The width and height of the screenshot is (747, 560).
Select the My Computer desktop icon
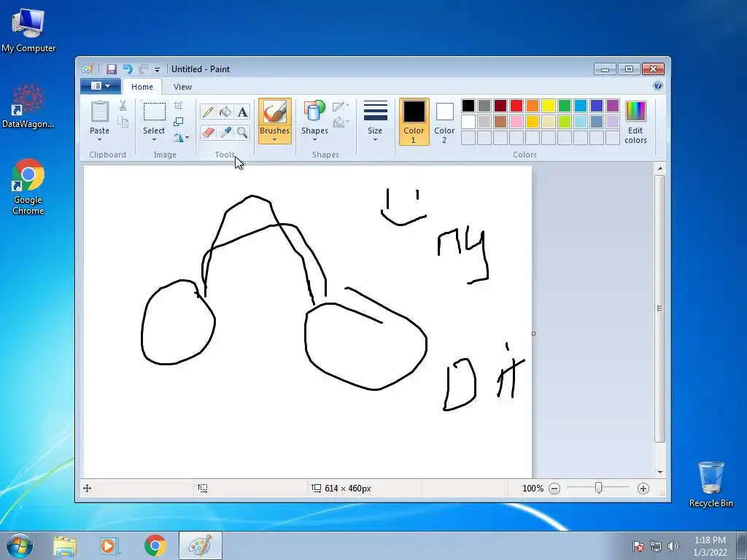[x=28, y=31]
